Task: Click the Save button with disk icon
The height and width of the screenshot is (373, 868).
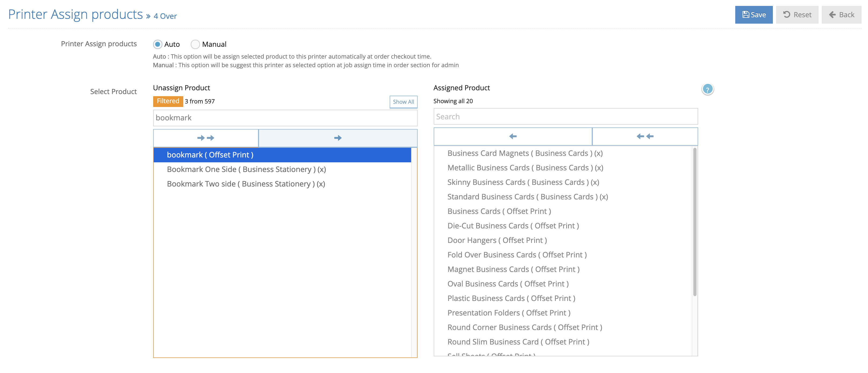Action: coord(754,15)
